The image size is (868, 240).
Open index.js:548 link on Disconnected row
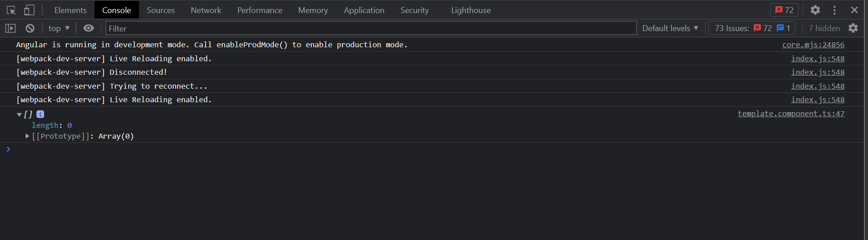coord(818,72)
